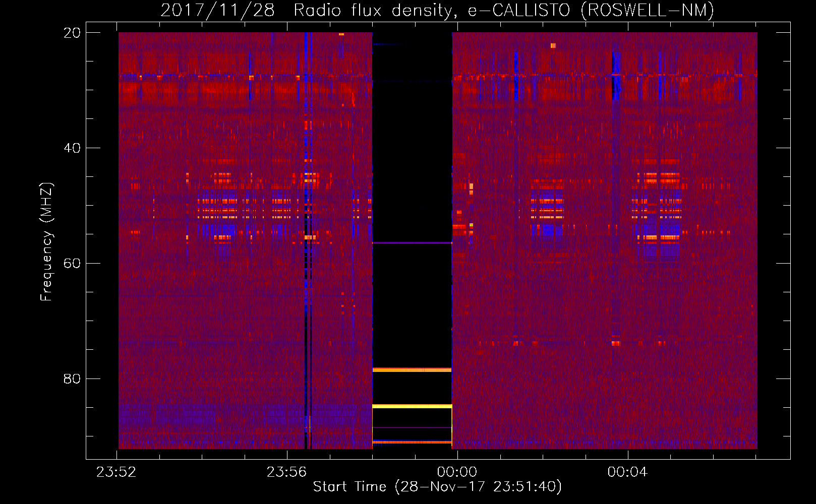Click the orange band near 78 MHz in the gap
Image resolution: width=816 pixels, height=504 pixels.
tap(412, 370)
